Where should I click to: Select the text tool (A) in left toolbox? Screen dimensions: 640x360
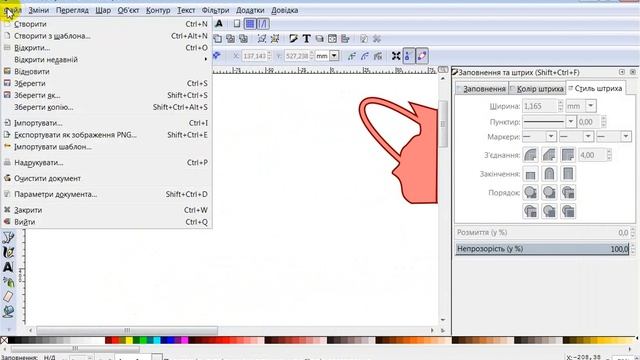point(8,267)
